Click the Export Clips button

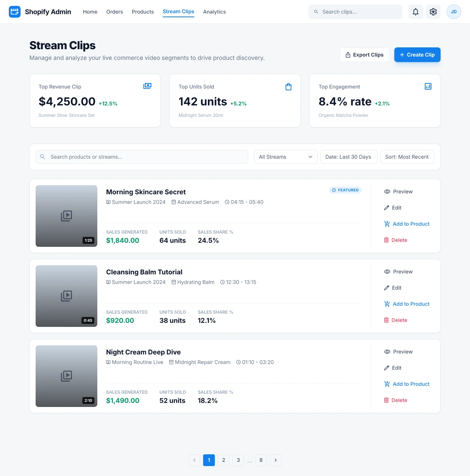click(365, 55)
